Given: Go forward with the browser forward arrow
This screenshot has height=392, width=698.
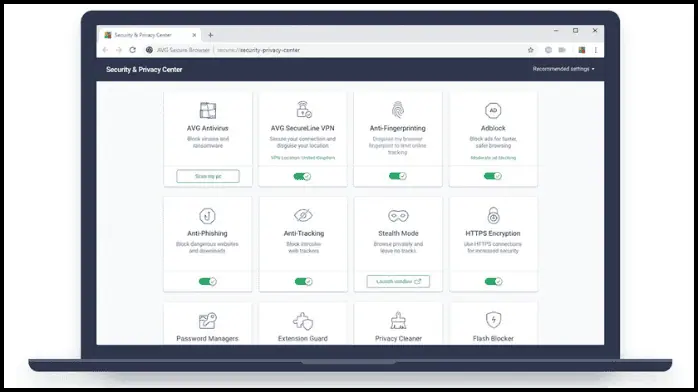Looking at the screenshot, I should click(119, 50).
